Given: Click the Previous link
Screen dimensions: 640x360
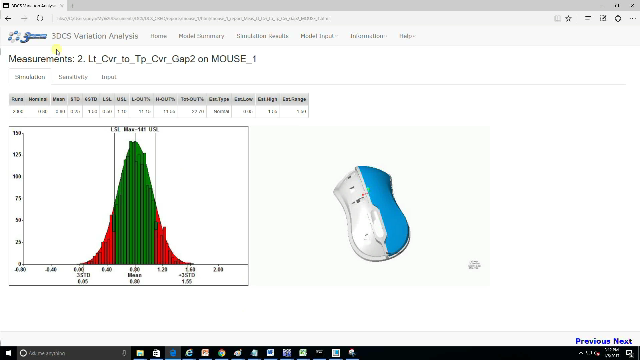Looking at the screenshot, I should (593, 341).
